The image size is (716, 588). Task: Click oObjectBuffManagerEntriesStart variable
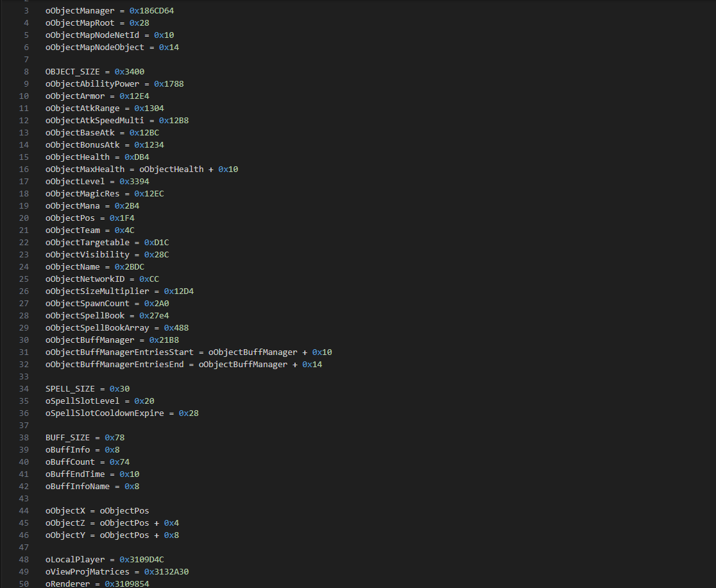click(x=119, y=352)
